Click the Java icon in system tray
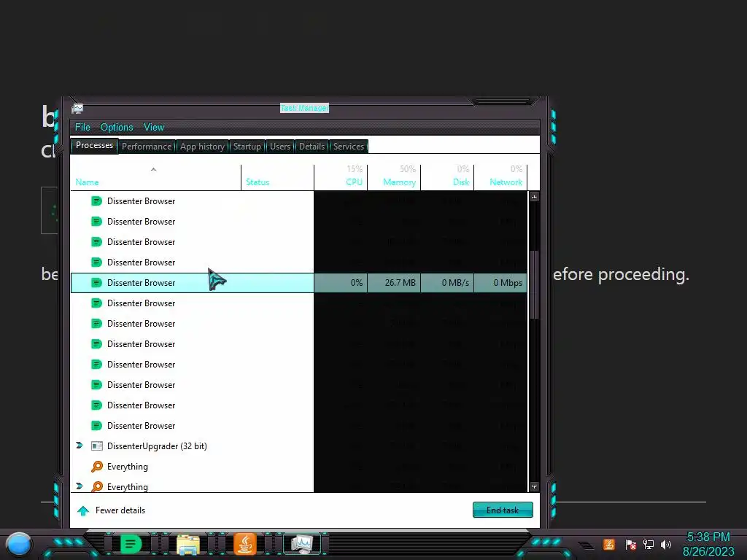 (x=609, y=544)
